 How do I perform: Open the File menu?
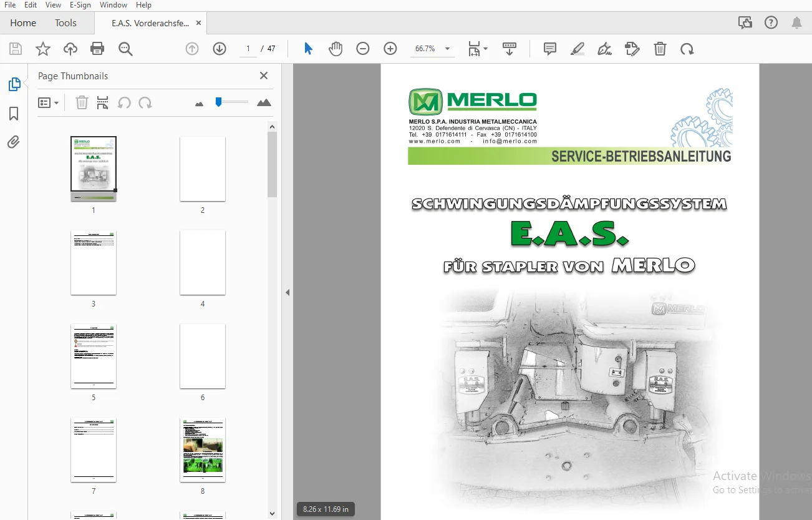click(10, 5)
